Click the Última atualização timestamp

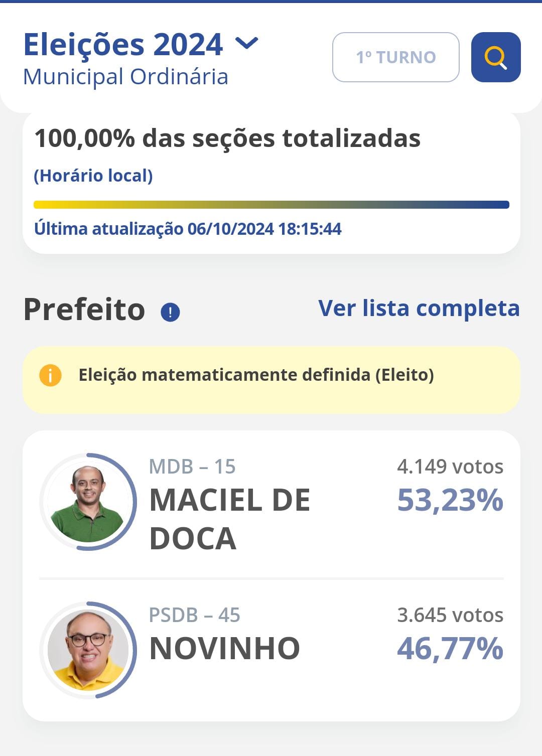click(188, 229)
